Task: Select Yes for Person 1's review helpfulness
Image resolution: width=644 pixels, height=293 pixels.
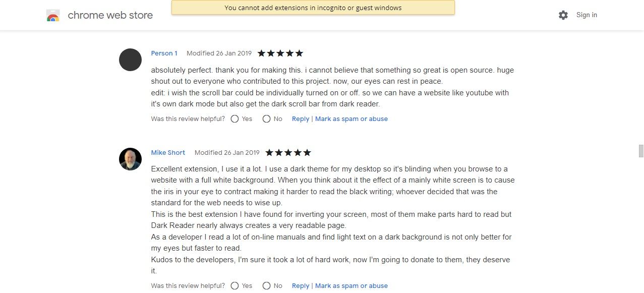Action: point(235,119)
